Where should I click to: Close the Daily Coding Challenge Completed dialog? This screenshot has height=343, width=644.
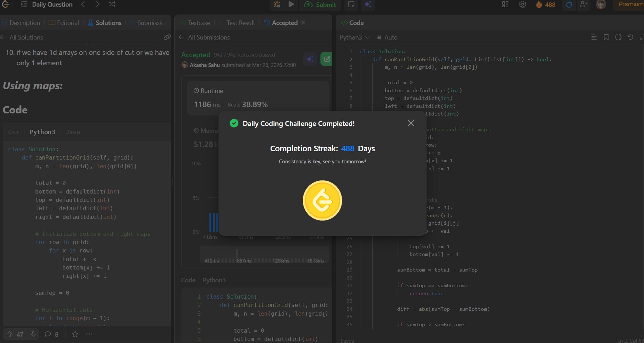[x=411, y=123]
